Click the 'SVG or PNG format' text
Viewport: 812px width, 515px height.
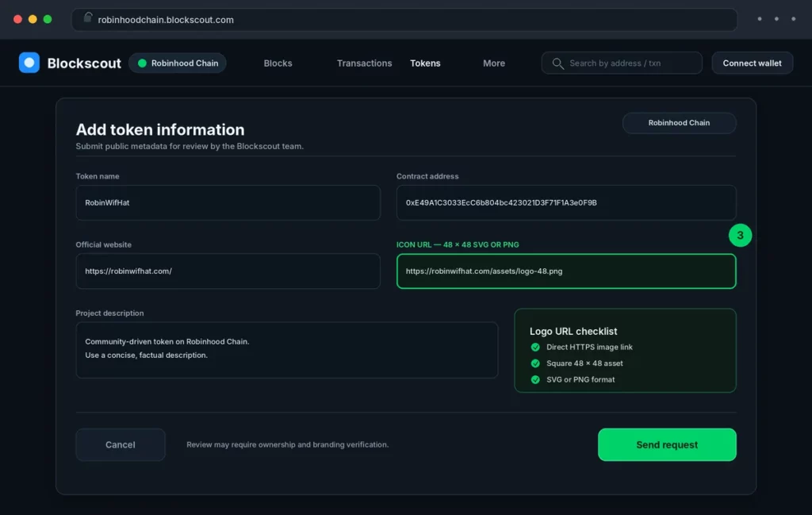pyautogui.click(x=580, y=379)
